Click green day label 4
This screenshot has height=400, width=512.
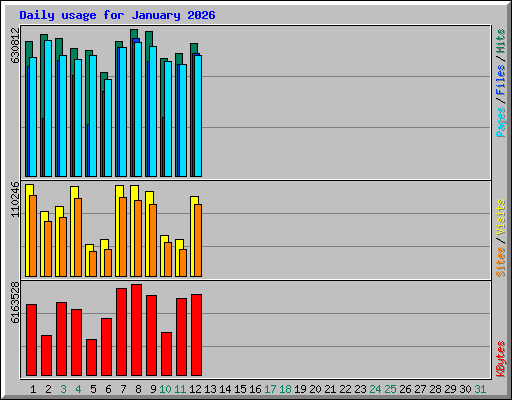tap(78, 389)
